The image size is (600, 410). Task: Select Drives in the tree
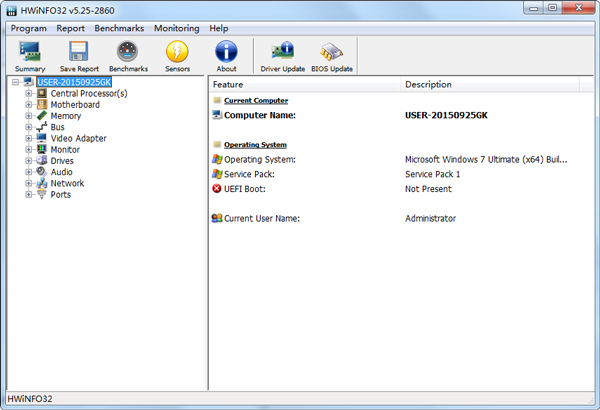point(62,161)
